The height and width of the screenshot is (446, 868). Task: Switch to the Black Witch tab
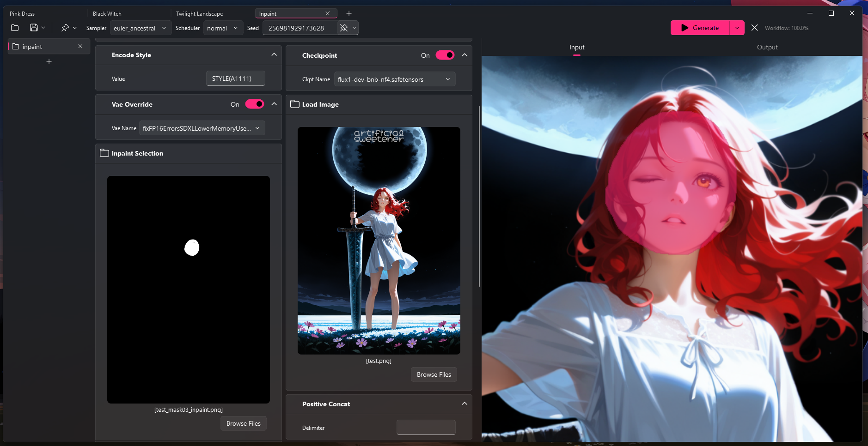coord(107,14)
